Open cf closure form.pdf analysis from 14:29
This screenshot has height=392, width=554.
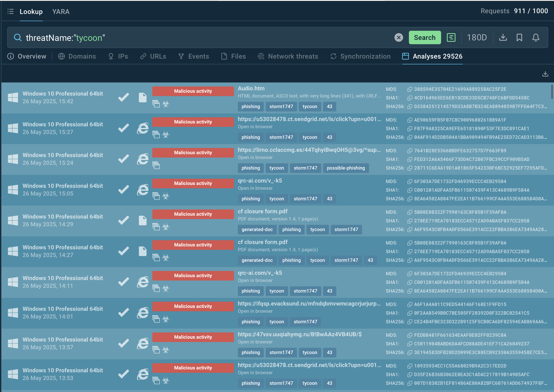262,211
